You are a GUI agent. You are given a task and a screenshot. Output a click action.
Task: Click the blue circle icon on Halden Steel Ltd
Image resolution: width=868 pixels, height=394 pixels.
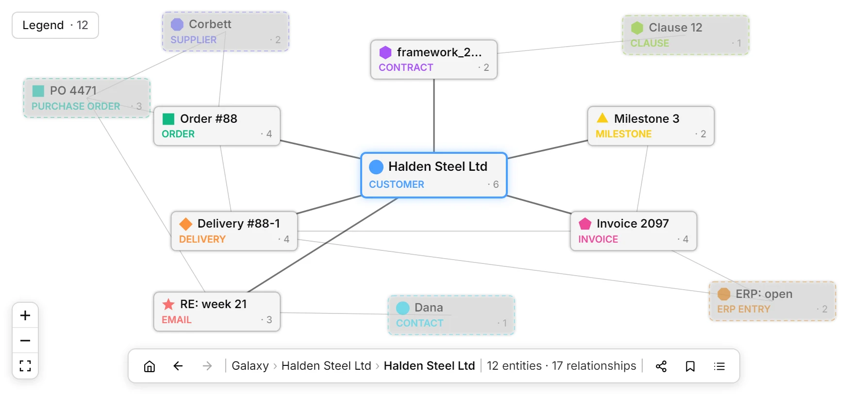coord(376,167)
